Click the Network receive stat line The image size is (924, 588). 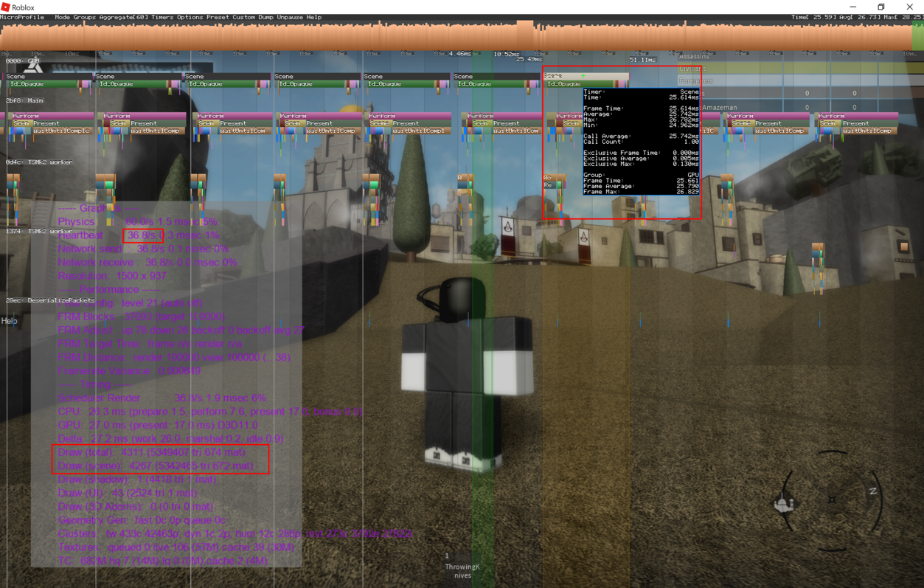[x=147, y=262]
